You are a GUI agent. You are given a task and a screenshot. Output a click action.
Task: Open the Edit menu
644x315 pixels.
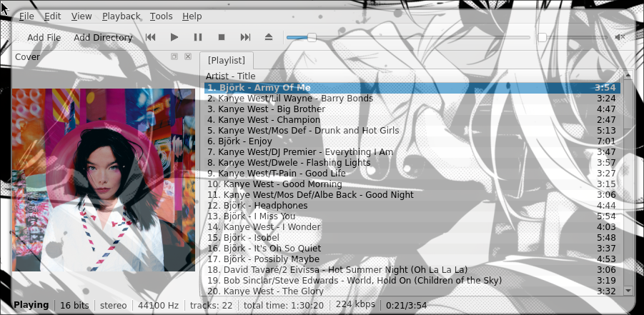coord(53,16)
